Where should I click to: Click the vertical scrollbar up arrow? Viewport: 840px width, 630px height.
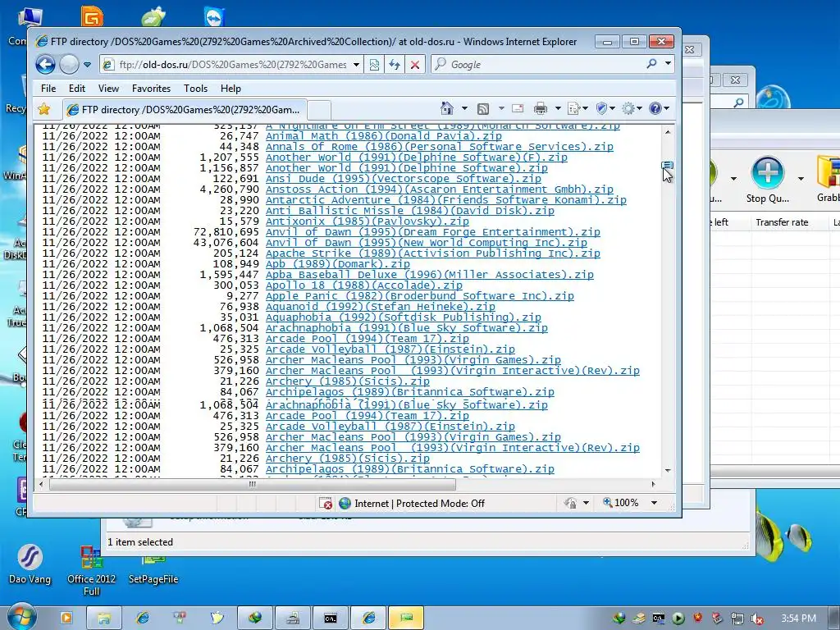668,132
